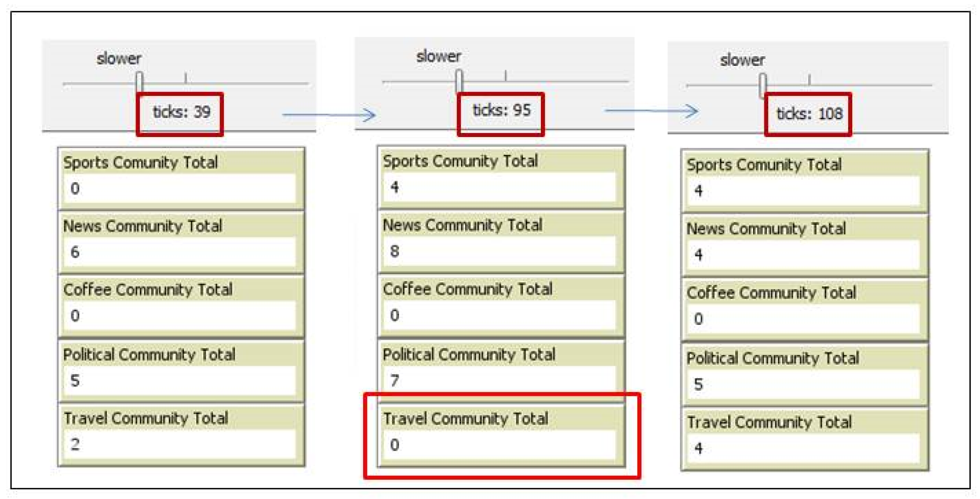Click the ticks: 108 counter label

[x=809, y=114]
